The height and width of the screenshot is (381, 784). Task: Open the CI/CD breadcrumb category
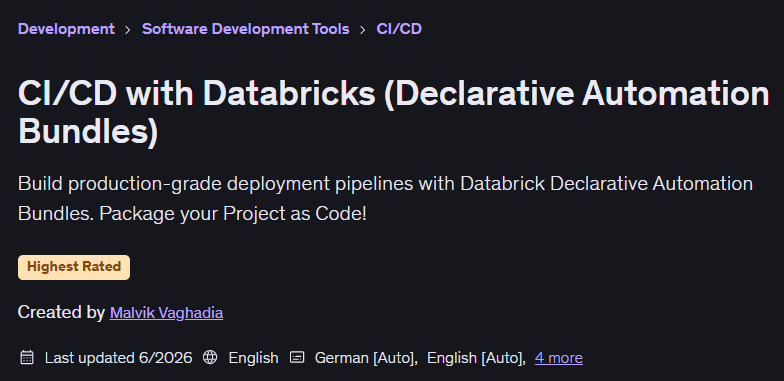pos(399,29)
